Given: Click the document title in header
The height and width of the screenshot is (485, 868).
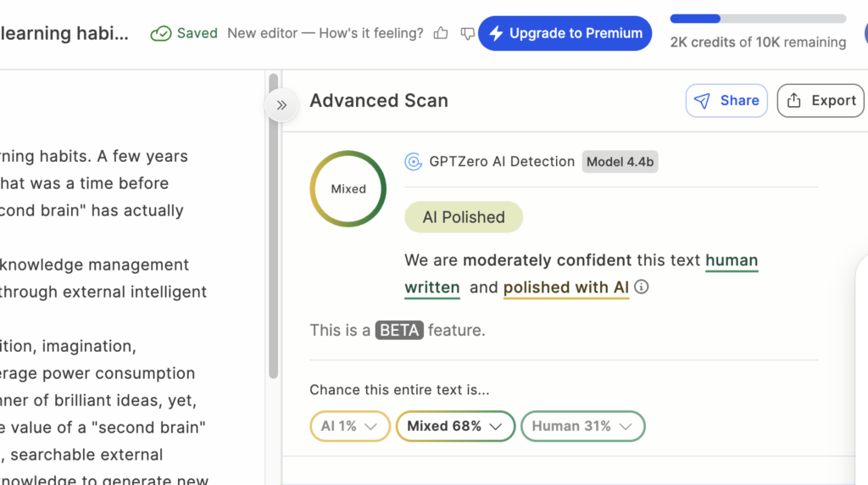Looking at the screenshot, I should pyautogui.click(x=66, y=33).
